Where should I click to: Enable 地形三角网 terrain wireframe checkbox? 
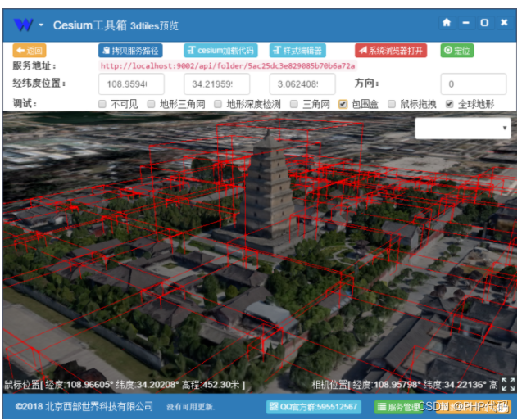coord(151,104)
